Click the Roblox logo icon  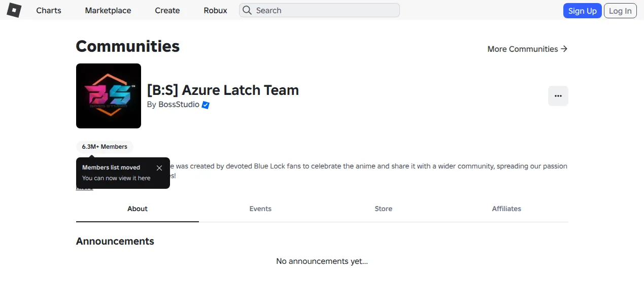pos(14,10)
